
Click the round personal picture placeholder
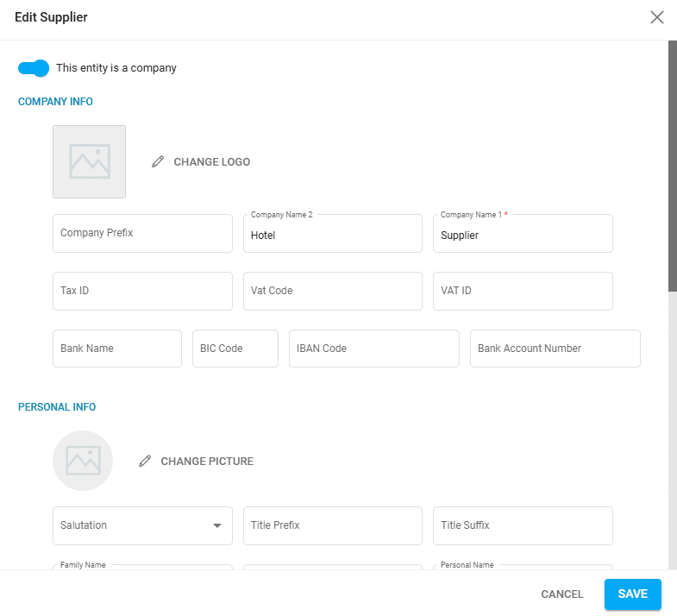click(83, 461)
